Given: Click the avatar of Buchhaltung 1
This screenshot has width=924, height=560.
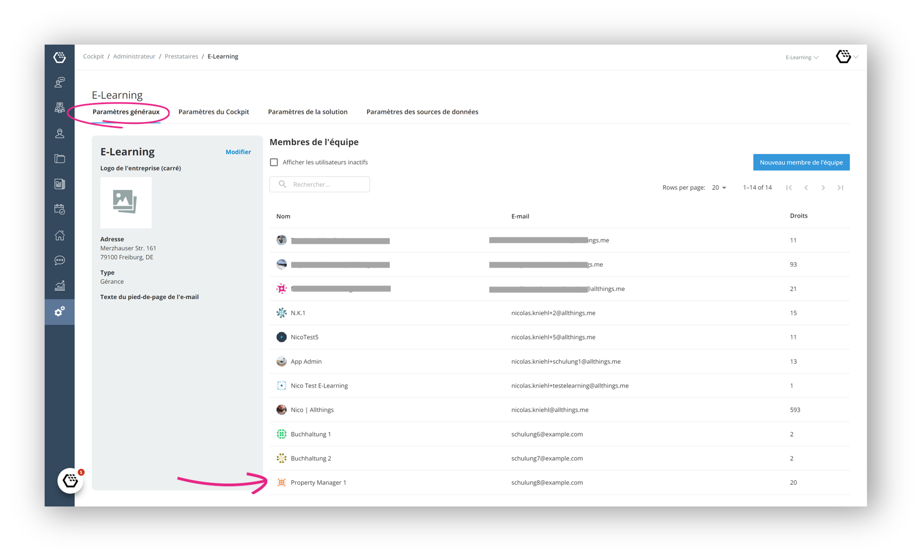Looking at the screenshot, I should click(x=281, y=434).
